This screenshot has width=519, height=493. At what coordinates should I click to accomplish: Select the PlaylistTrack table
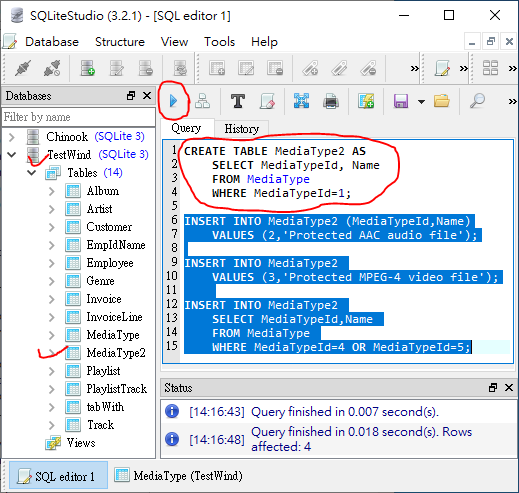[117, 389]
